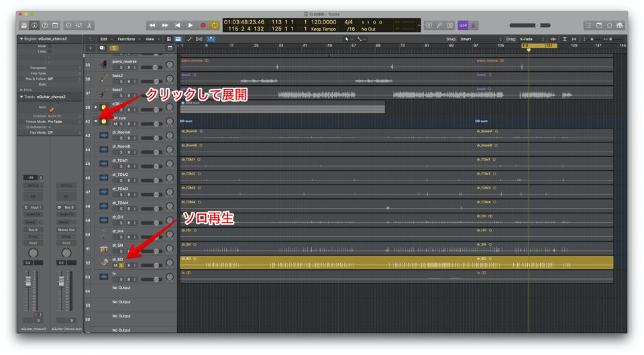The height and width of the screenshot is (355, 644).
Task: Open the Edit menu in tracks area
Action: 105,39
